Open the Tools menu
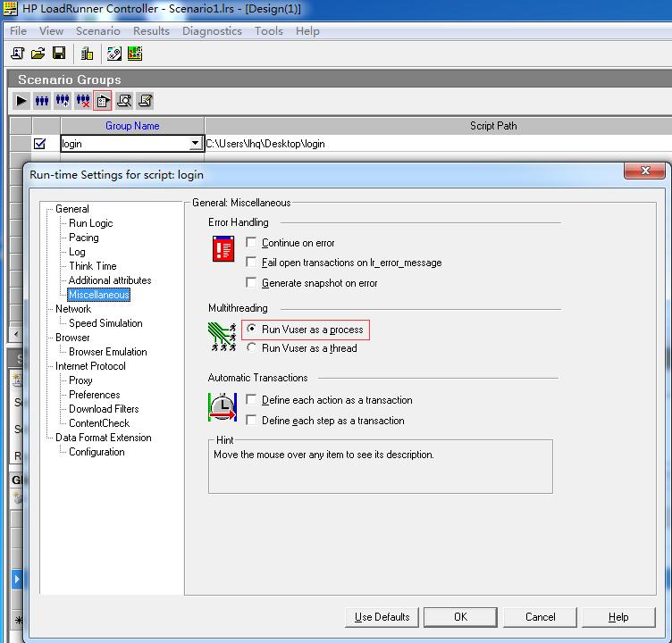The width and height of the screenshot is (672, 643). pyautogui.click(x=269, y=31)
